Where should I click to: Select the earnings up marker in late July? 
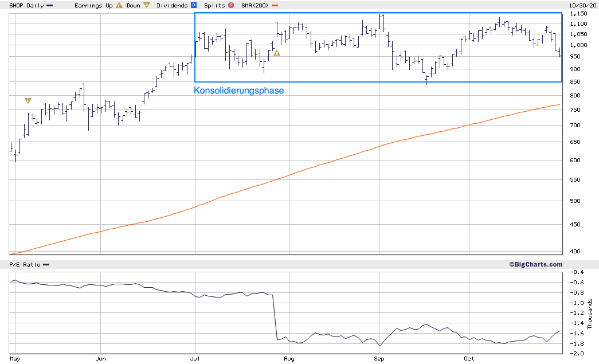pyautogui.click(x=277, y=53)
